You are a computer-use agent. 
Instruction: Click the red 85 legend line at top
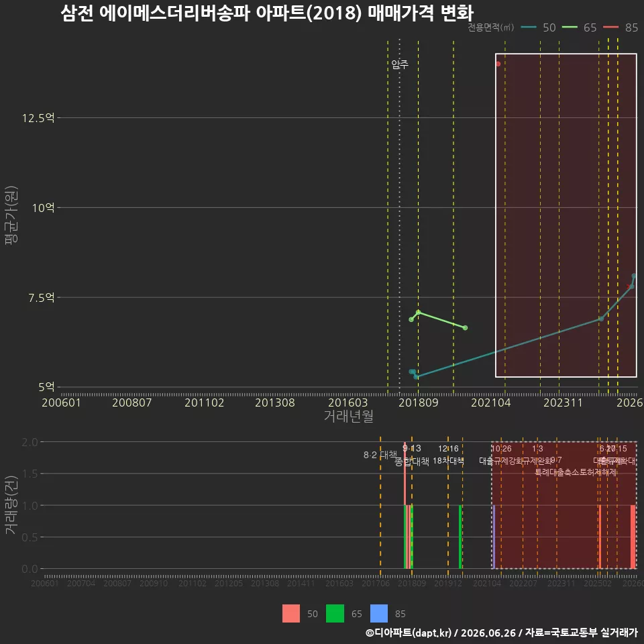610,28
